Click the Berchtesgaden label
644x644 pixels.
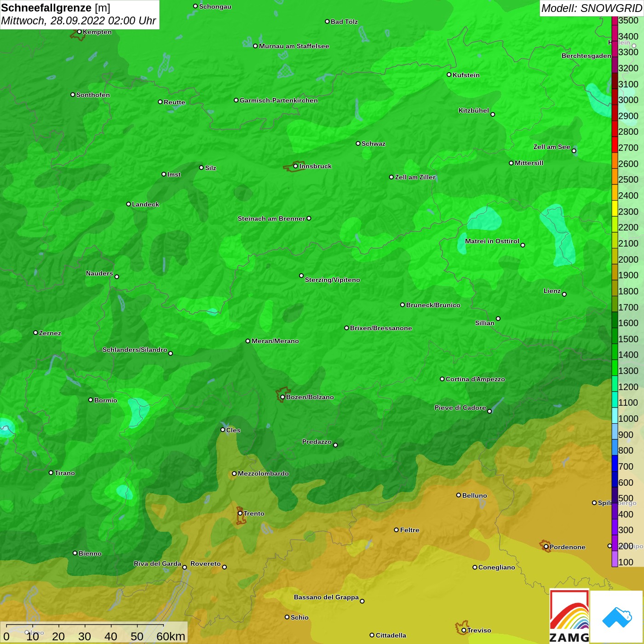586,56
